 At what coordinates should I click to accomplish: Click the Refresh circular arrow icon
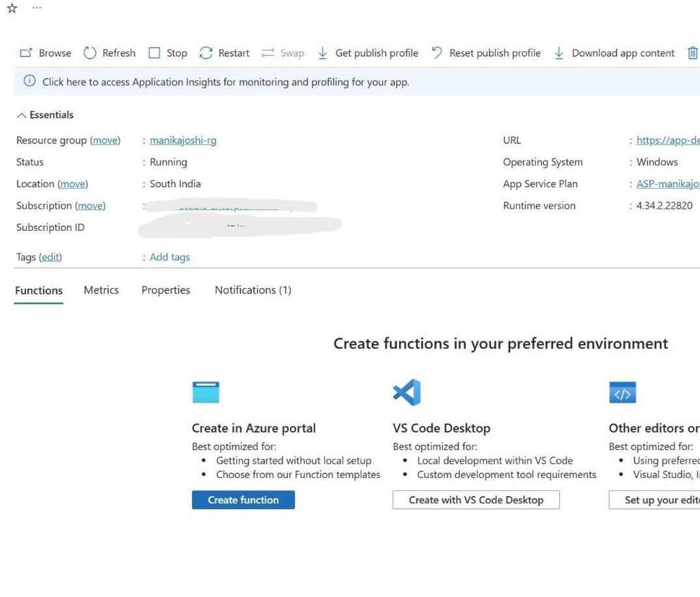pos(90,53)
